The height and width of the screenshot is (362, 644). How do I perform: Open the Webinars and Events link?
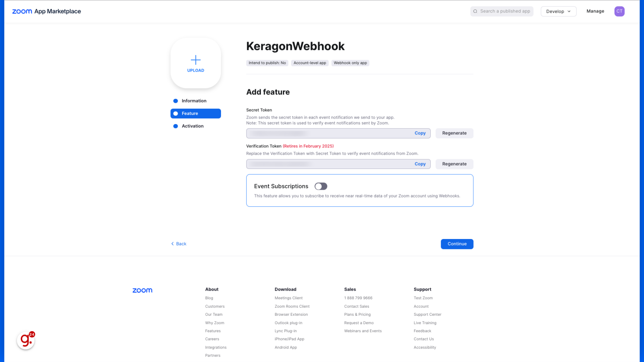363,331
